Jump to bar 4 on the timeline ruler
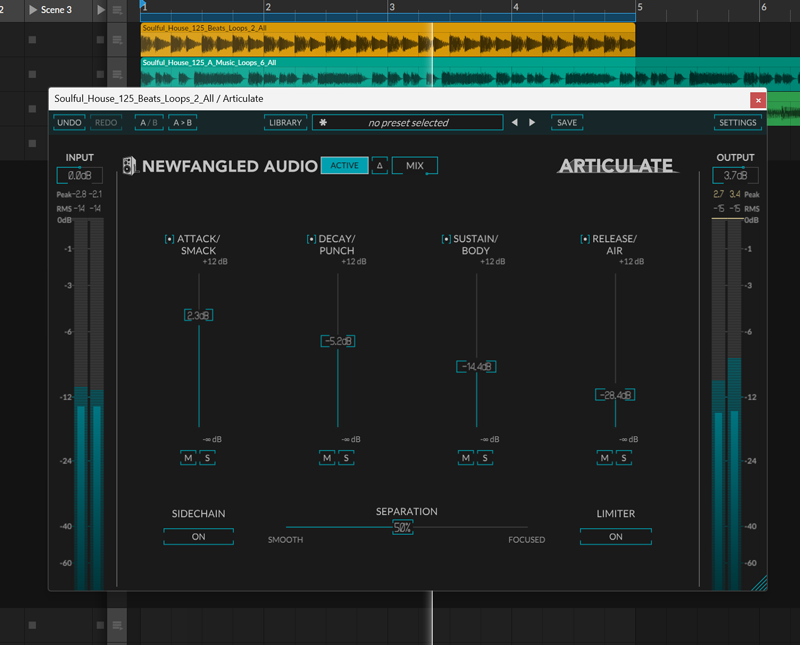800x645 pixels. coord(516,7)
